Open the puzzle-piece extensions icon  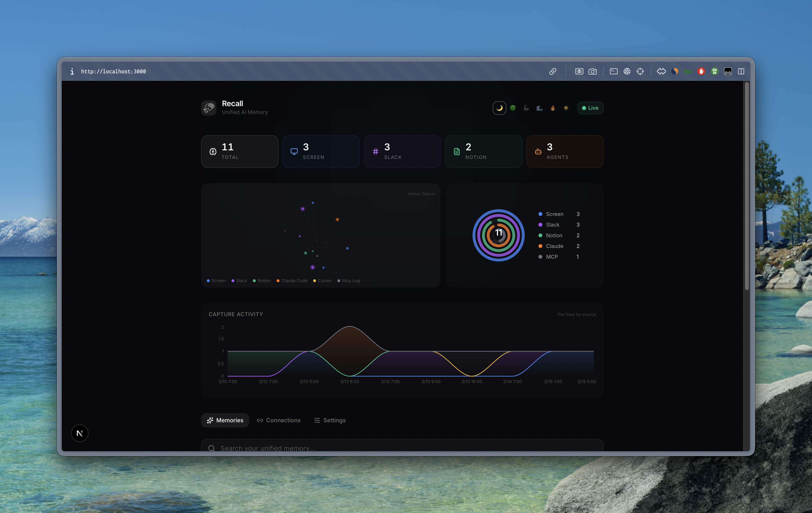point(661,71)
